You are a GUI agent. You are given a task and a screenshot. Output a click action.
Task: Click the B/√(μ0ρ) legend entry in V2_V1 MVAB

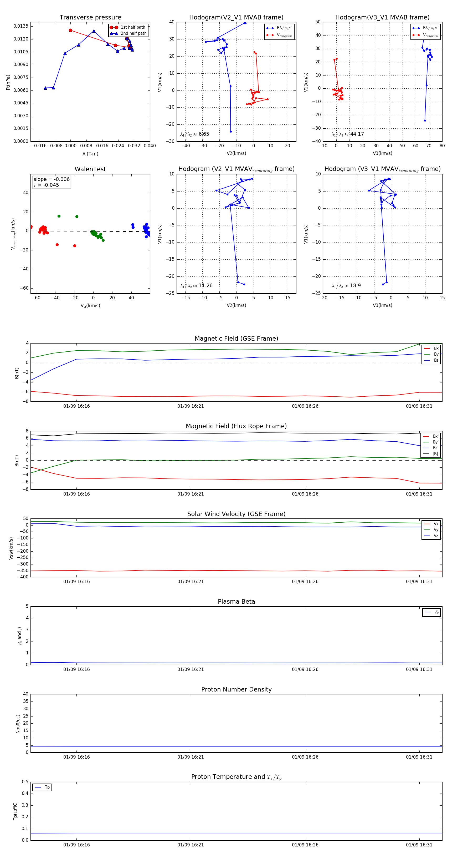(x=279, y=28)
